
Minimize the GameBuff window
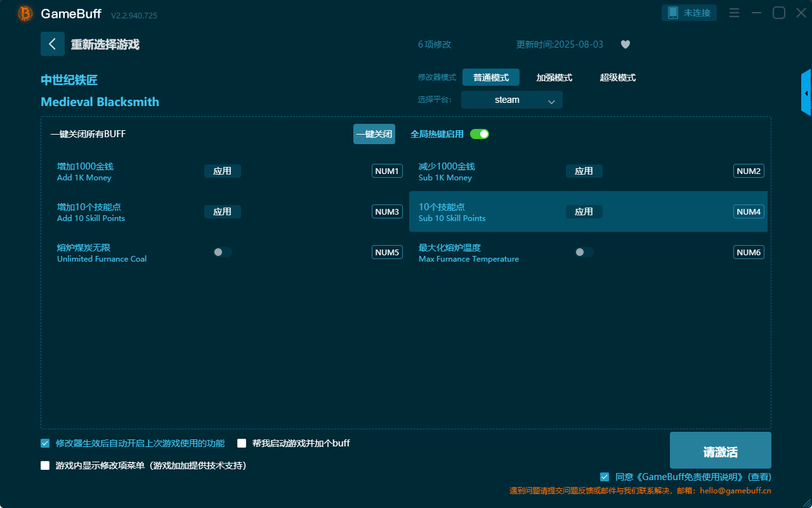756,13
